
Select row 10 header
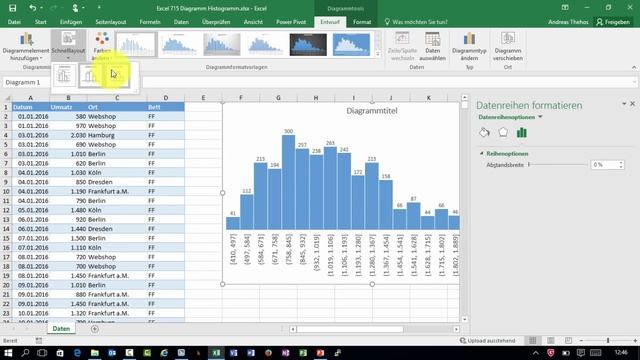click(6, 191)
